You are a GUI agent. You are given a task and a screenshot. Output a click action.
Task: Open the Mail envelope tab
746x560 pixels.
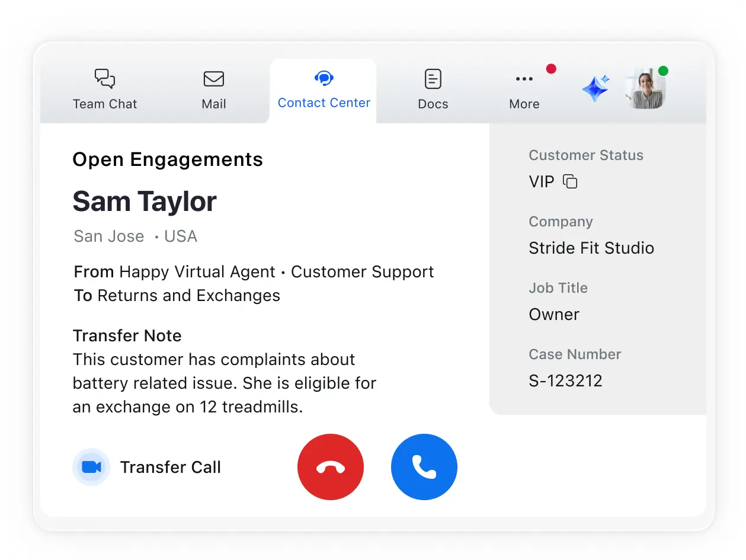(214, 90)
